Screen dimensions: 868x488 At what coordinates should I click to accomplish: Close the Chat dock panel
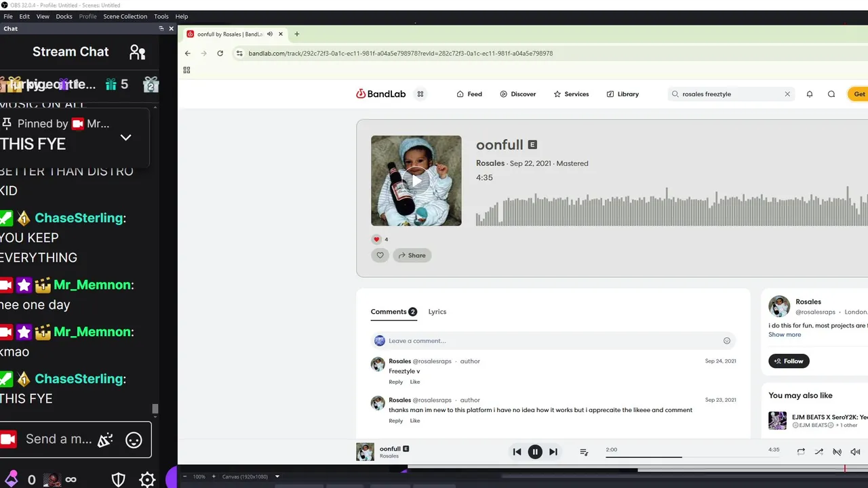[172, 28]
